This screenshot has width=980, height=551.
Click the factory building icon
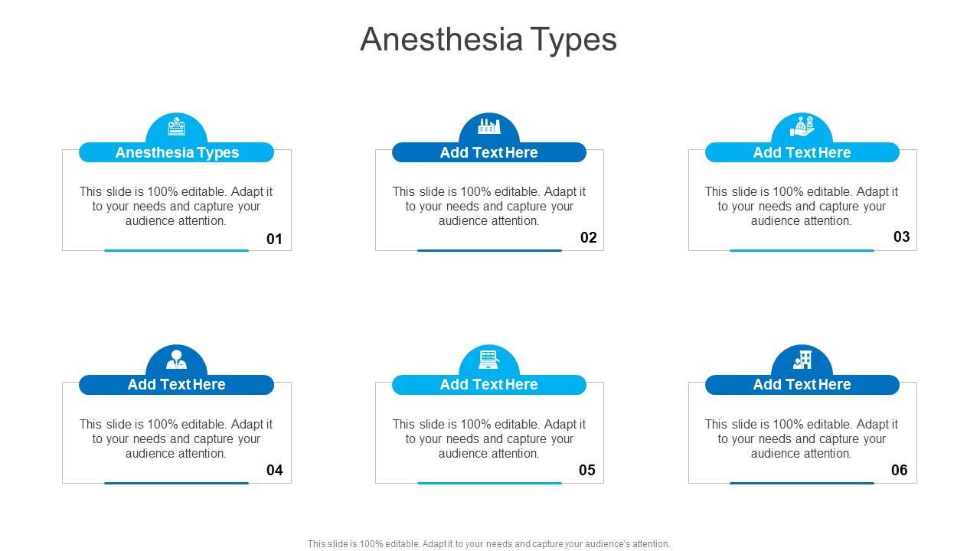(x=488, y=126)
